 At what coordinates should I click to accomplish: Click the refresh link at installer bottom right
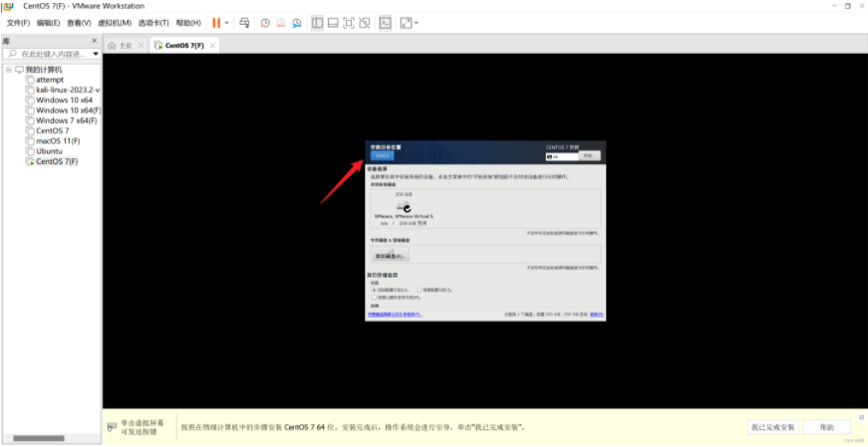click(x=597, y=315)
